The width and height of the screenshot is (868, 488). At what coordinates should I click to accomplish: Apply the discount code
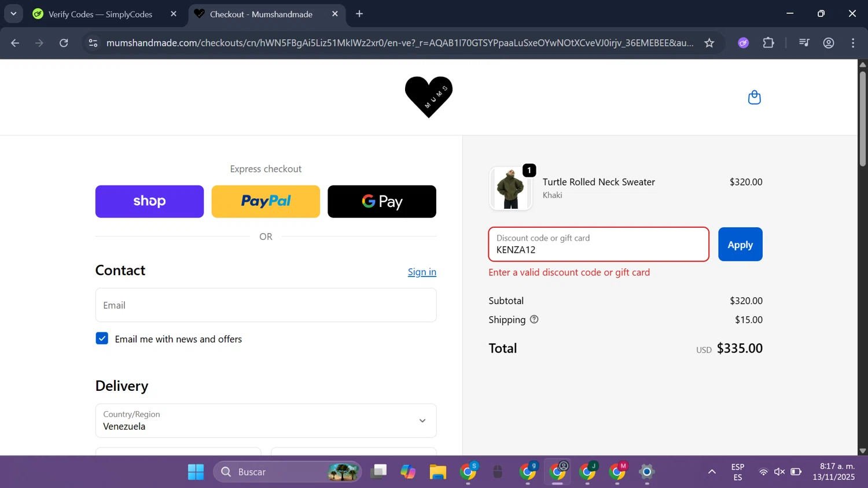(x=740, y=244)
